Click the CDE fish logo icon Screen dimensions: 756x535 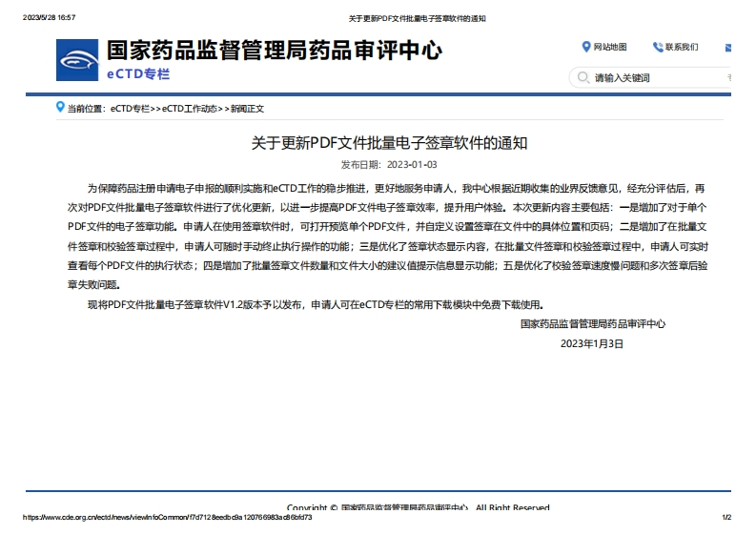point(78,61)
